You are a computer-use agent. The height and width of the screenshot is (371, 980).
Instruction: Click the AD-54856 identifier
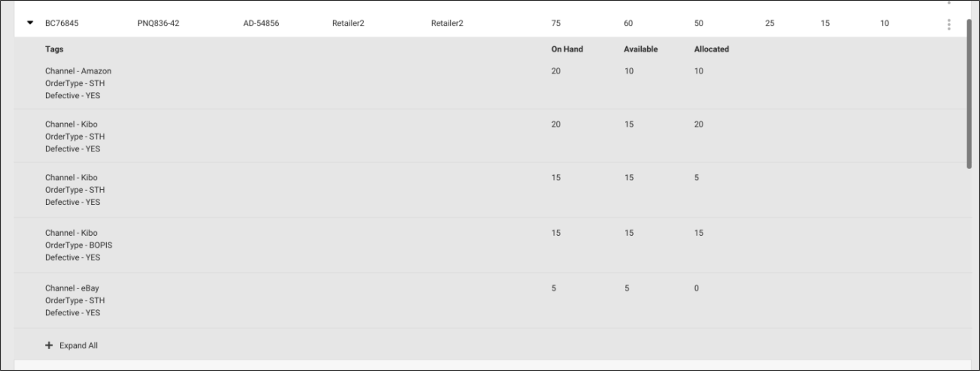261,23
